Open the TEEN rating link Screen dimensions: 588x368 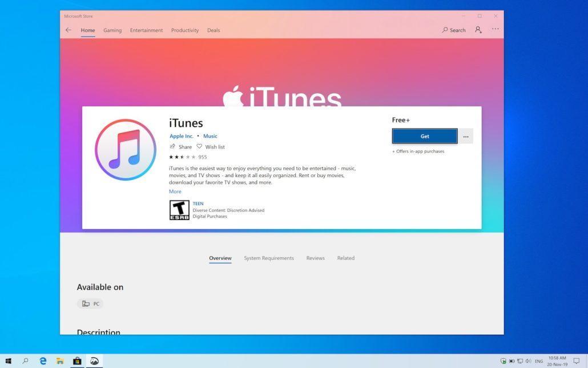(198, 203)
